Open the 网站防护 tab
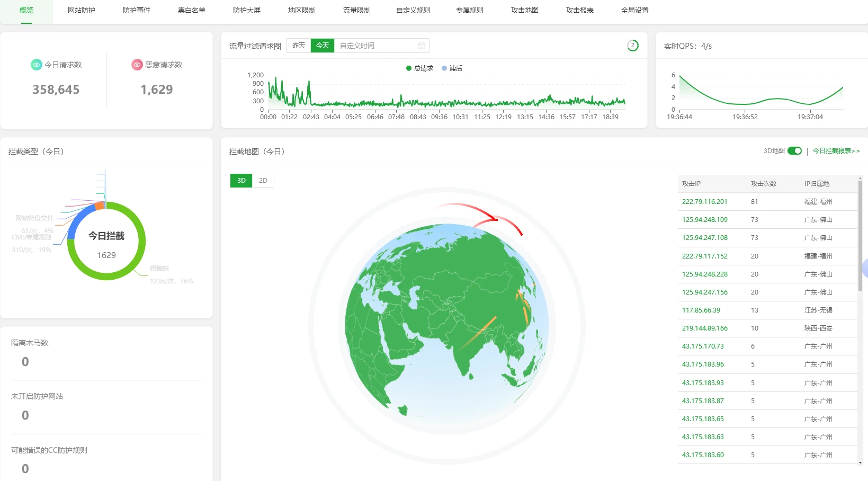This screenshot has width=868, height=481. [82, 10]
